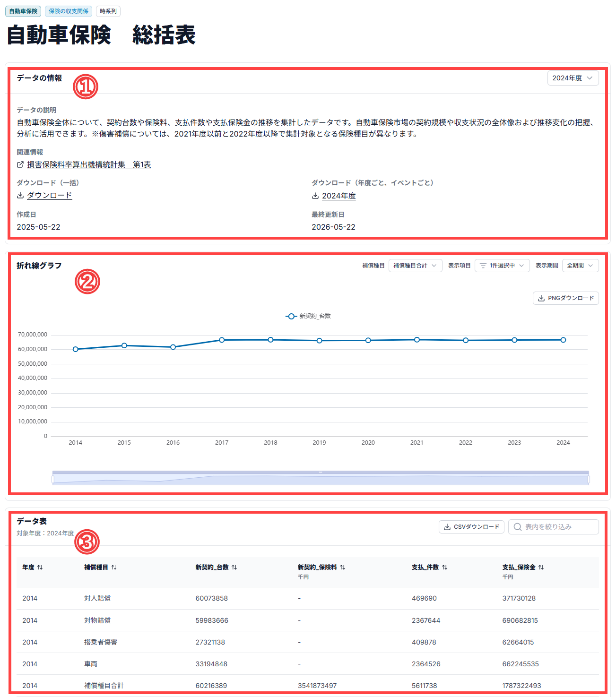The width and height of the screenshot is (616, 697).
Task: Sort table by 支払_保険金 column
Action: coord(523,567)
